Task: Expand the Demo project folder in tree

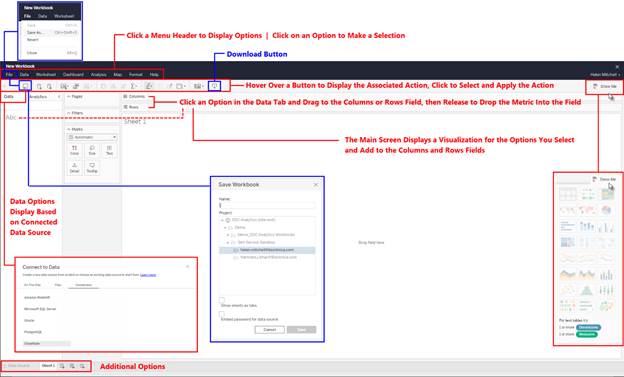Action: click(225, 227)
